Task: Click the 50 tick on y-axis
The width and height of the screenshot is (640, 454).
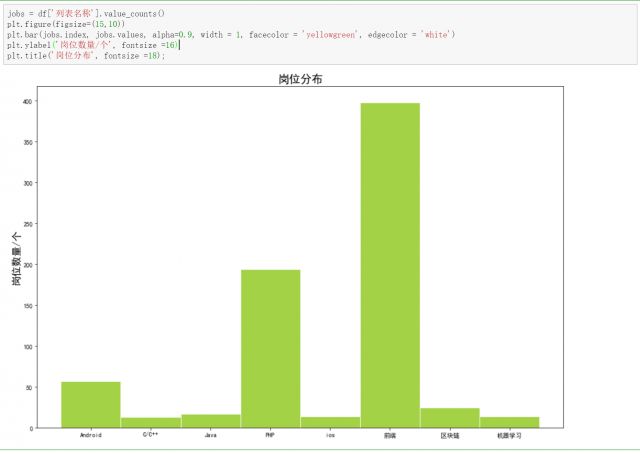Action: click(x=29, y=387)
